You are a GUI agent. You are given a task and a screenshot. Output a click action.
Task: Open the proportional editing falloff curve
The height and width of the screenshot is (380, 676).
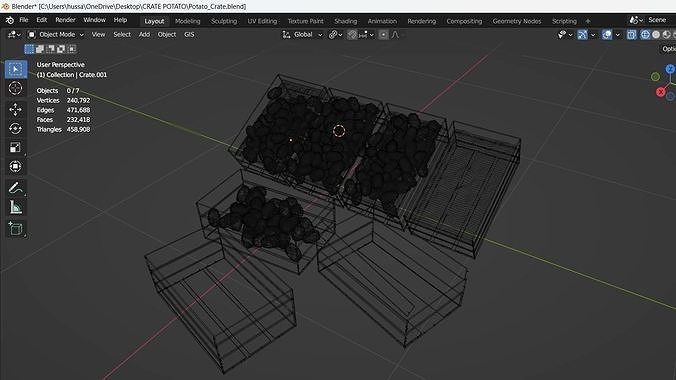(x=396, y=35)
